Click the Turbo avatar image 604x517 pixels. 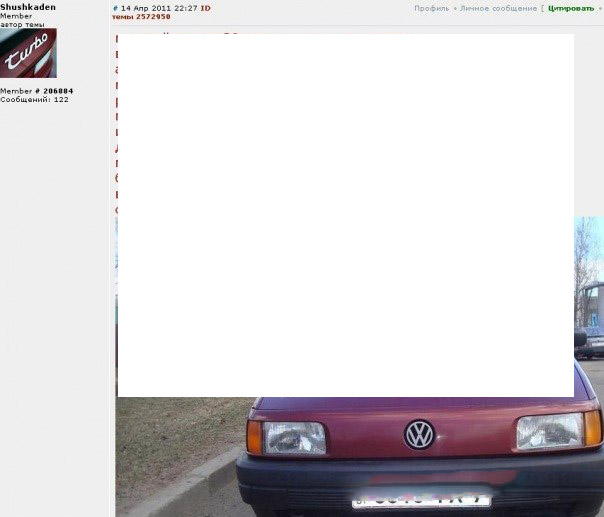28,53
